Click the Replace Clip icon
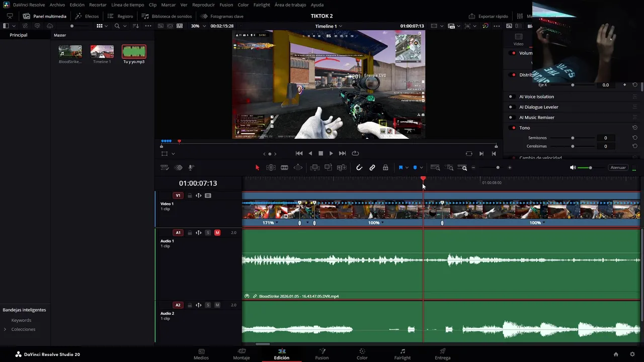Screen dimensions: 644x362 point(342,167)
